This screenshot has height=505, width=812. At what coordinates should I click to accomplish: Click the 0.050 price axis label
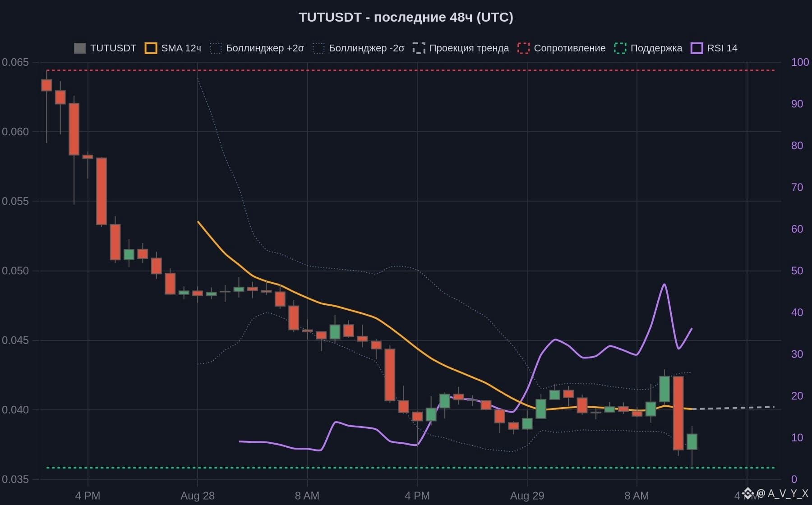[x=15, y=271]
